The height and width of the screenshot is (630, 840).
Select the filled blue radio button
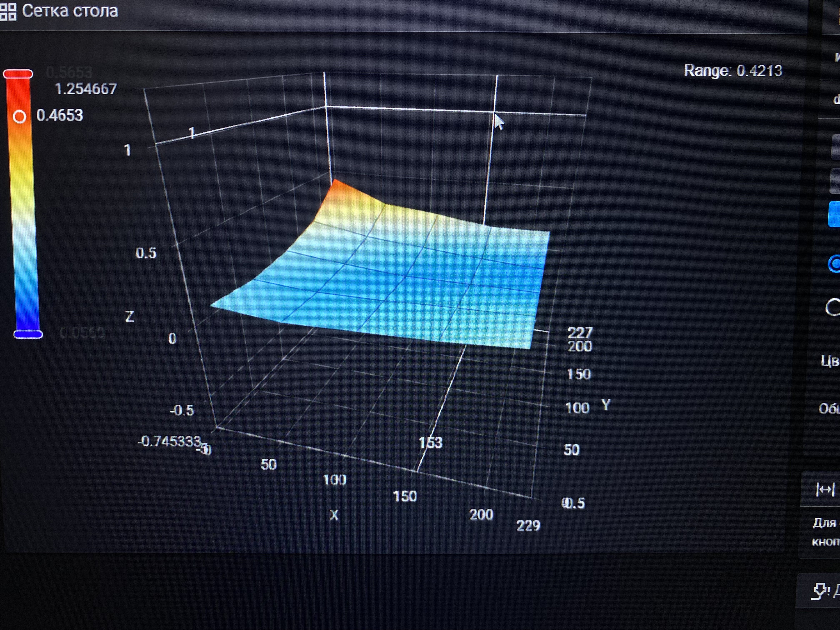click(x=835, y=264)
